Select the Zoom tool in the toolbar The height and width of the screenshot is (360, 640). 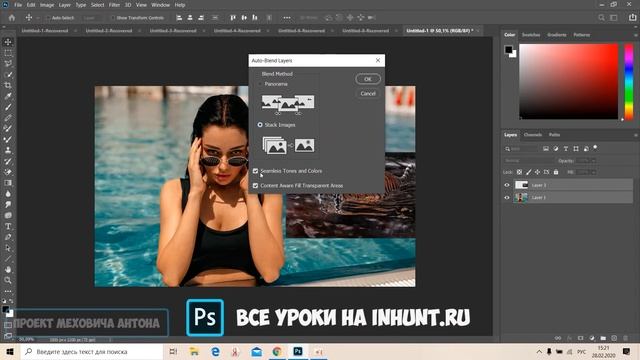(8, 280)
